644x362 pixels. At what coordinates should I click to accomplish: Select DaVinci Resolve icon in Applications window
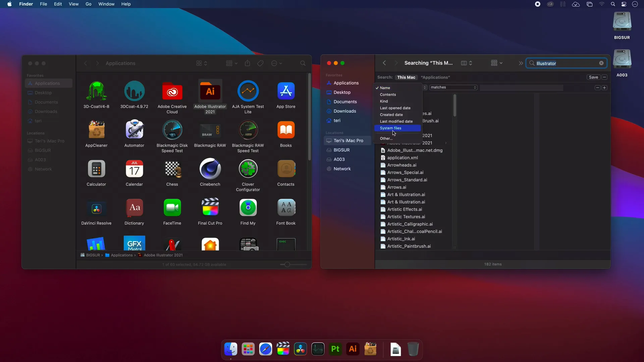(96, 208)
